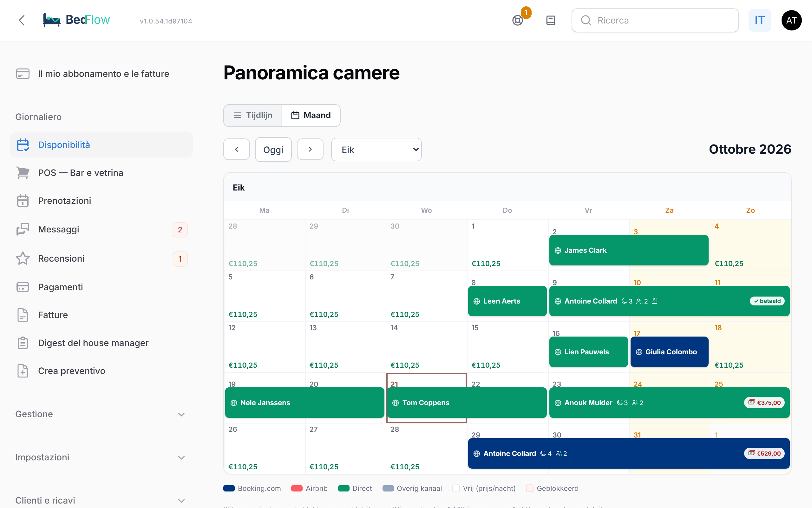Image resolution: width=812 pixels, height=508 pixels.
Task: Click the Disponibilità calendar icon
Action: pos(23,145)
